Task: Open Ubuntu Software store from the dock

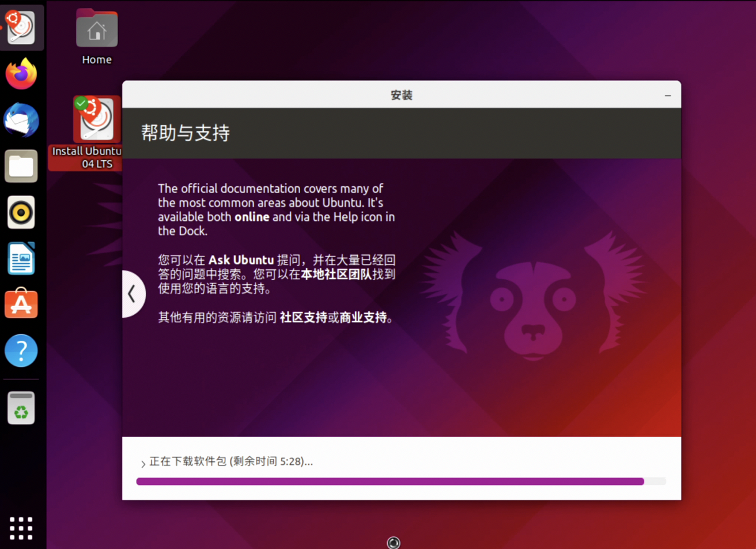Action: [x=22, y=304]
